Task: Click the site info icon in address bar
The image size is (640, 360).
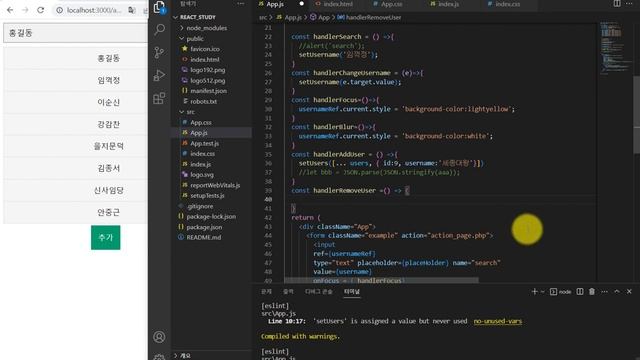Action: coord(60,10)
